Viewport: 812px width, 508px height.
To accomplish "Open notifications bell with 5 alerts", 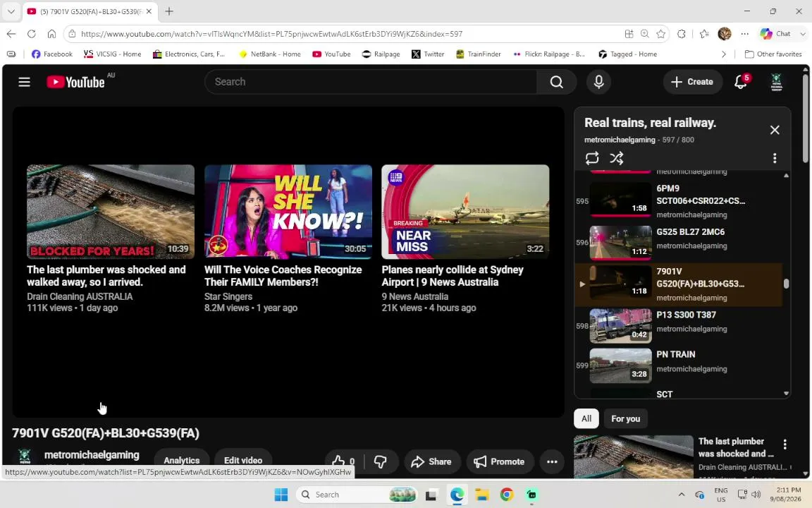I will [741, 82].
